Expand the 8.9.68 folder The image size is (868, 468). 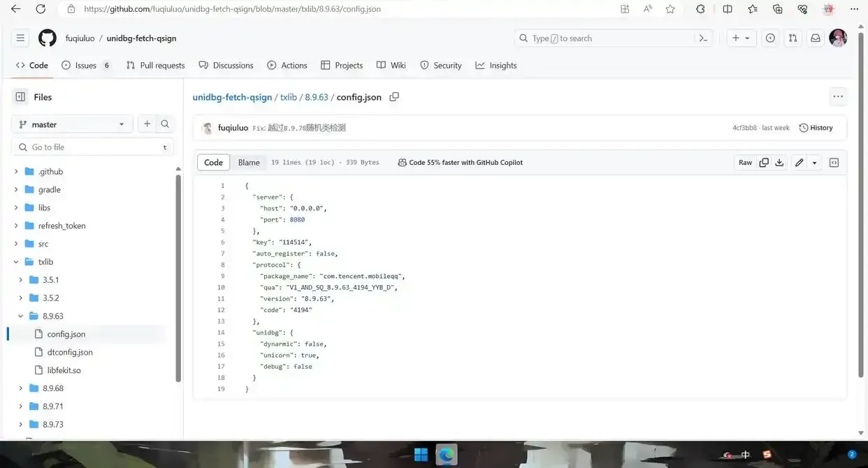(21, 388)
